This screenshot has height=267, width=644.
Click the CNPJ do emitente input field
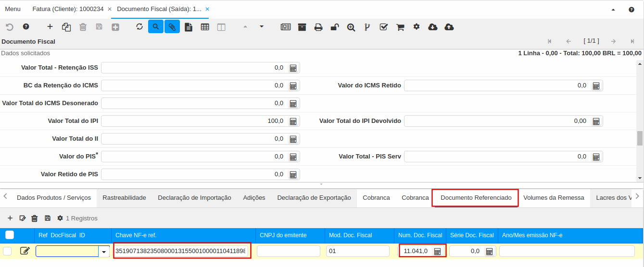[289, 251]
